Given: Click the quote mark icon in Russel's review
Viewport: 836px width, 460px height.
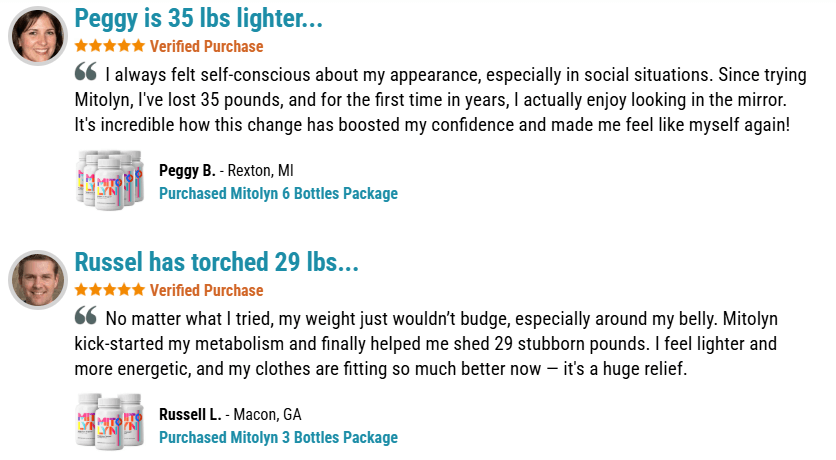Looking at the screenshot, I should point(86,317).
